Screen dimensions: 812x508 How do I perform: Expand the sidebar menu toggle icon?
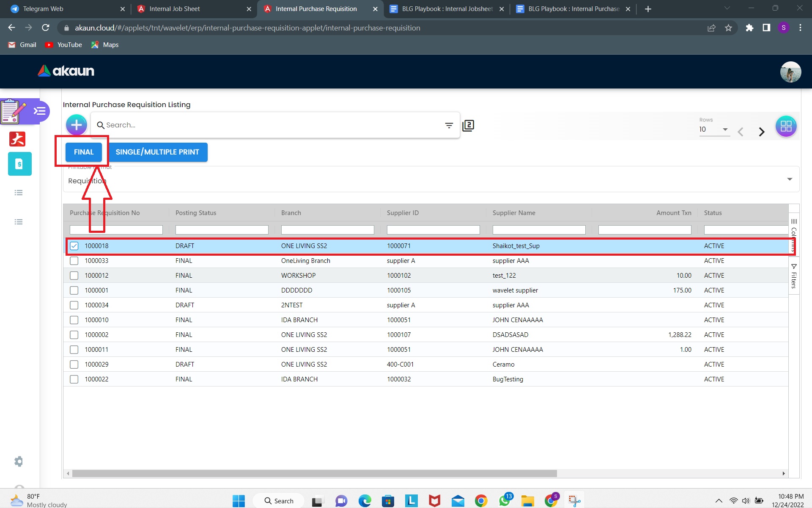[39, 111]
